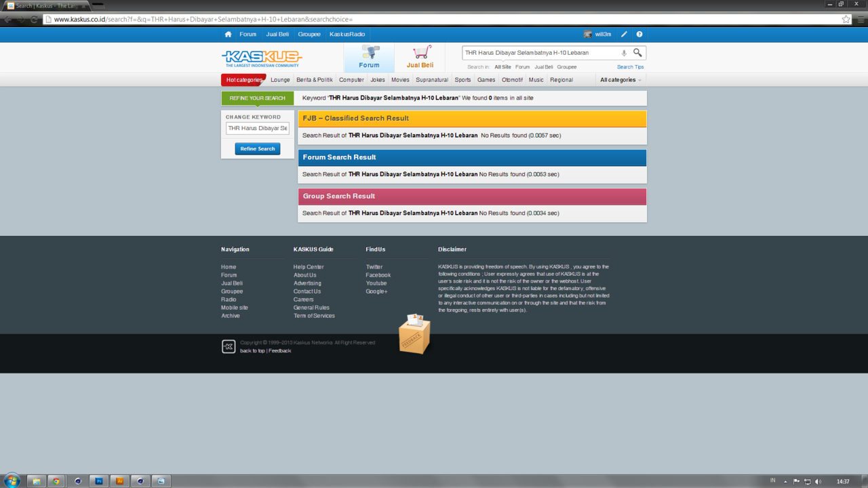Click the microphone voice search icon
The image size is (868, 488).
624,53
